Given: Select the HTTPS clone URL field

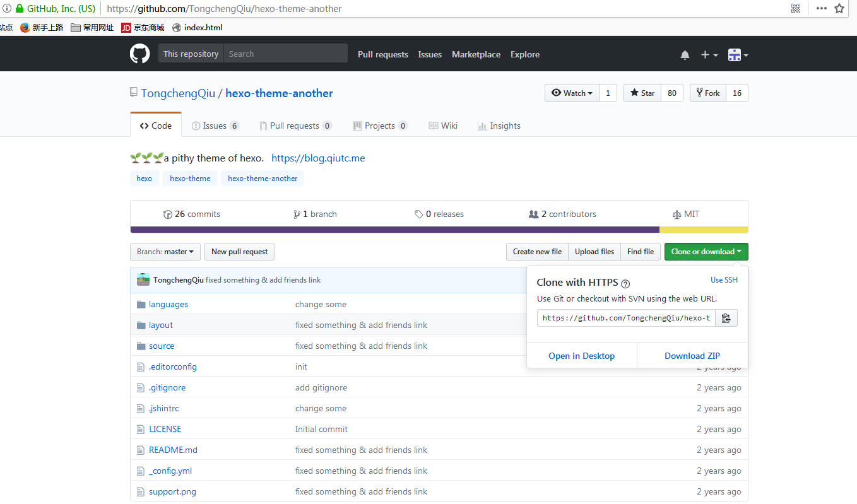Looking at the screenshot, I should [626, 318].
